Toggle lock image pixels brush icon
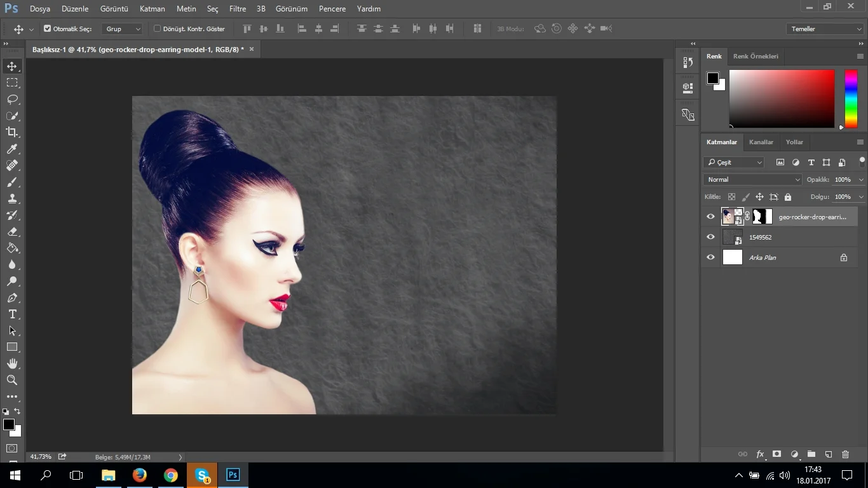Screen dimensions: 868x488 coord(745,197)
